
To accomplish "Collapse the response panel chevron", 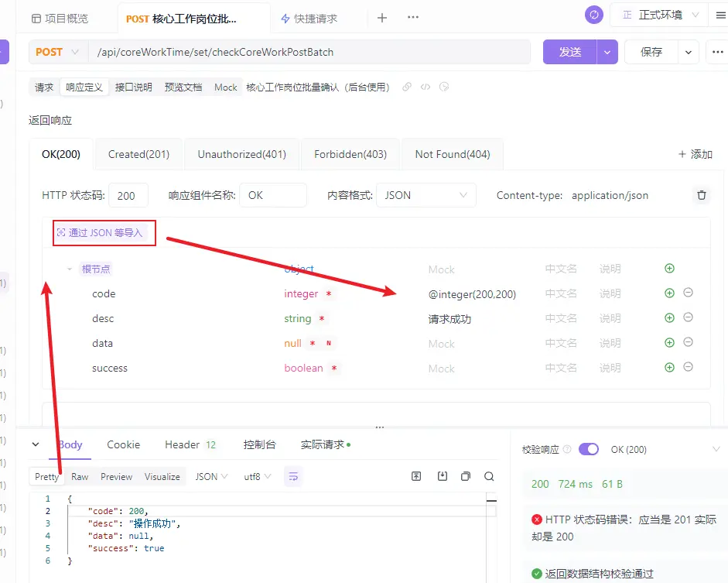I will (x=36, y=444).
